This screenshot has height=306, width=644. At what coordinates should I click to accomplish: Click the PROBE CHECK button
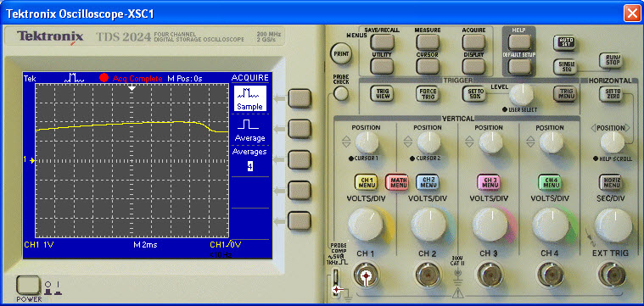[341, 94]
